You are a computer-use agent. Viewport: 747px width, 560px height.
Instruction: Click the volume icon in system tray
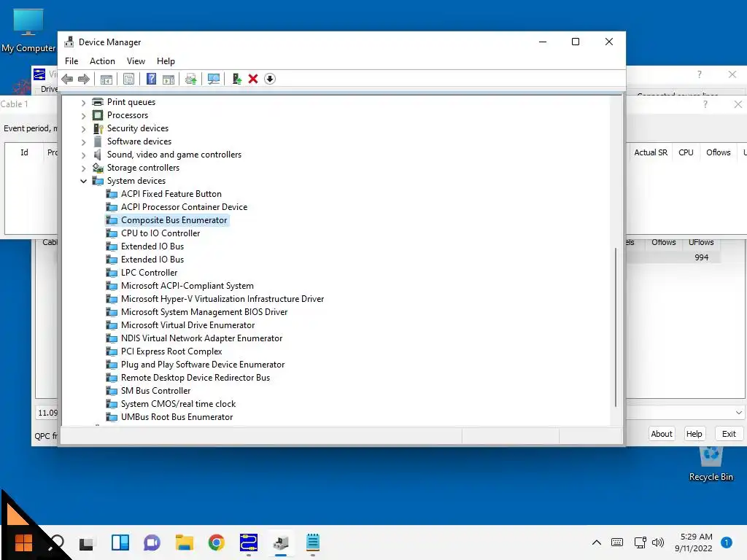coord(658,542)
